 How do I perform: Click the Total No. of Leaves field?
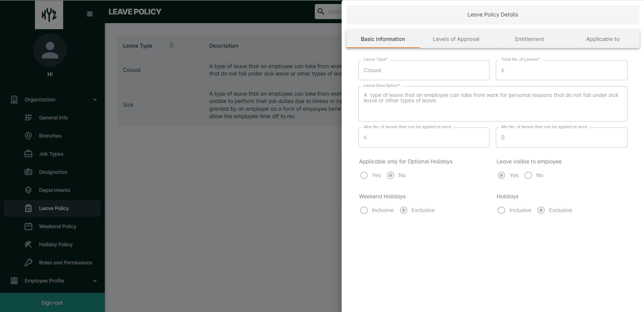561,70
